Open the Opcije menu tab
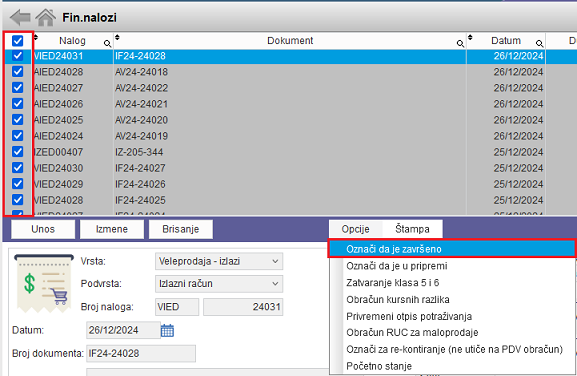The image size is (577, 376). point(355,229)
